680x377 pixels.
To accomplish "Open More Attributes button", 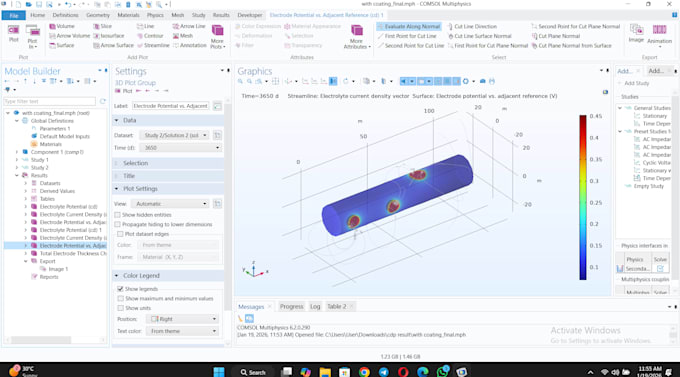I will coord(356,37).
